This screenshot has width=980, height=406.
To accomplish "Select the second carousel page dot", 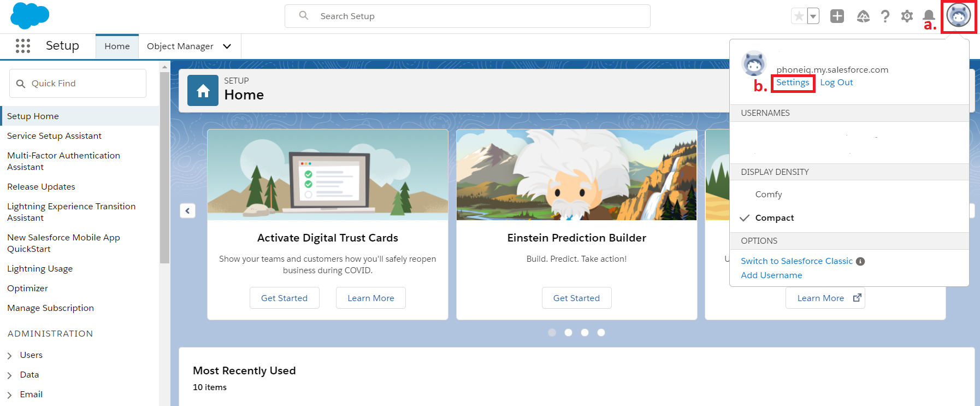I will tap(568, 332).
